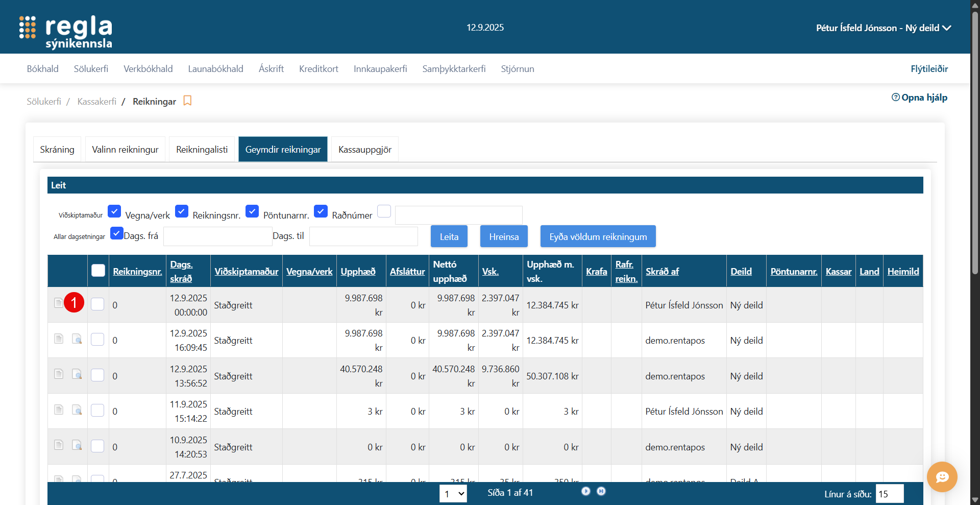The height and width of the screenshot is (505, 980).
Task: Open the chat support bubble
Action: (942, 477)
